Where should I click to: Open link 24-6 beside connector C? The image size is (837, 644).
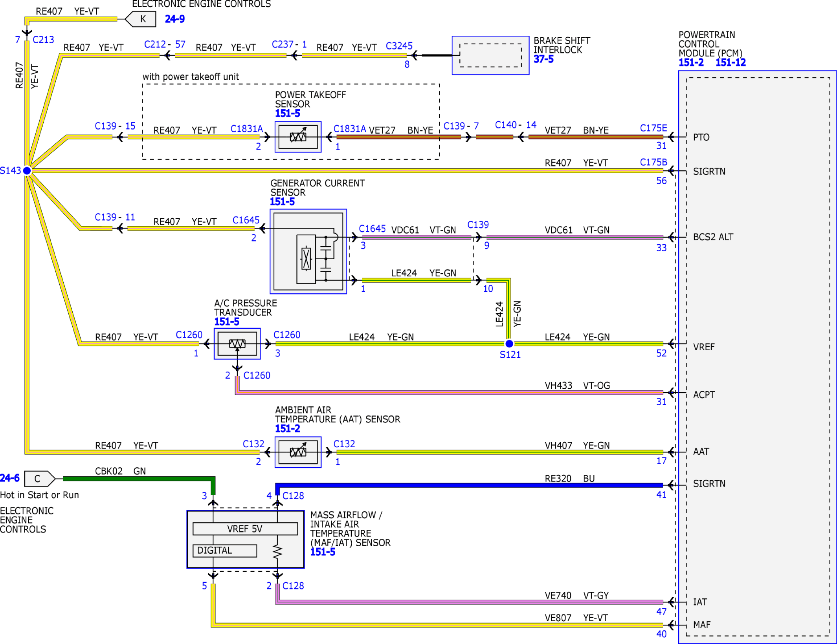click(x=10, y=478)
